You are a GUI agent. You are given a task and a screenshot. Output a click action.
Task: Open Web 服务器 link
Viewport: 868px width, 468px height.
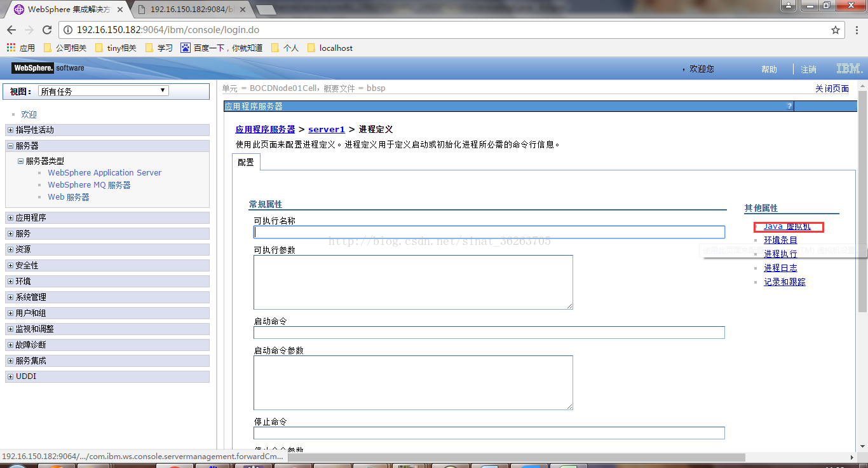pyautogui.click(x=69, y=197)
